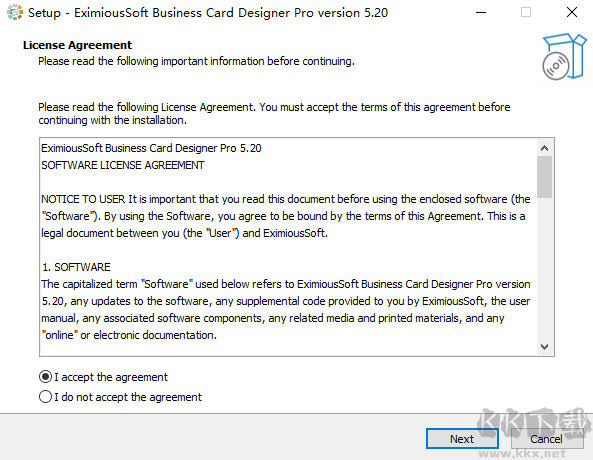Image resolution: width=593 pixels, height=460 pixels.
Task: Click first license line "EximiousSoft Business Card Designer Pro 5.20"
Action: tap(151, 148)
